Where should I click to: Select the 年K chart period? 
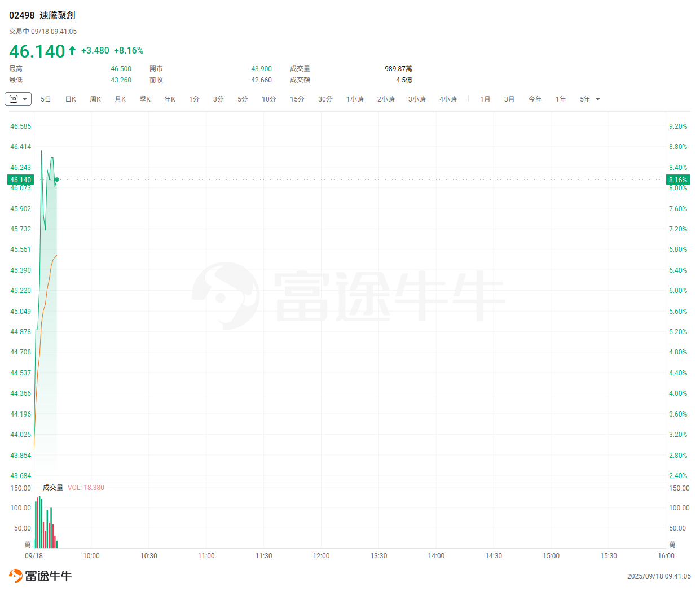tap(170, 99)
